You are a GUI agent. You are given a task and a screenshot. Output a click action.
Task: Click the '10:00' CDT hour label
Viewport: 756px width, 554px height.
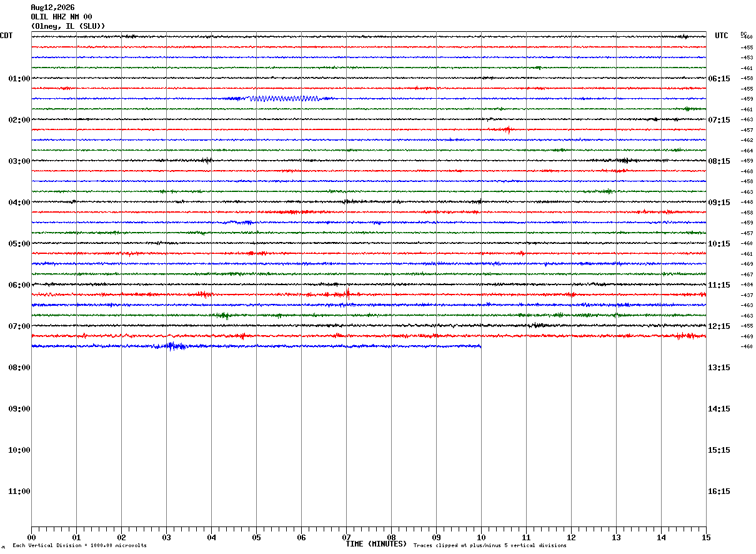pyautogui.click(x=19, y=450)
